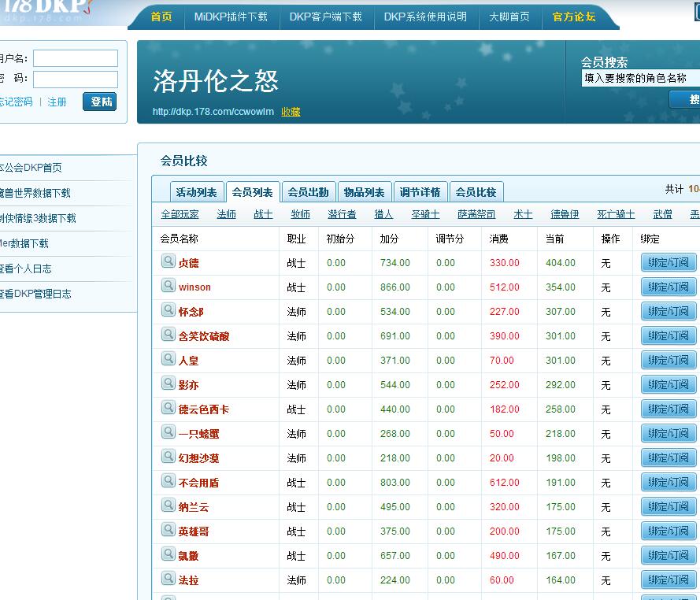Filter members by 法师 class
Image resolution: width=700 pixels, height=600 pixels.
(x=226, y=214)
